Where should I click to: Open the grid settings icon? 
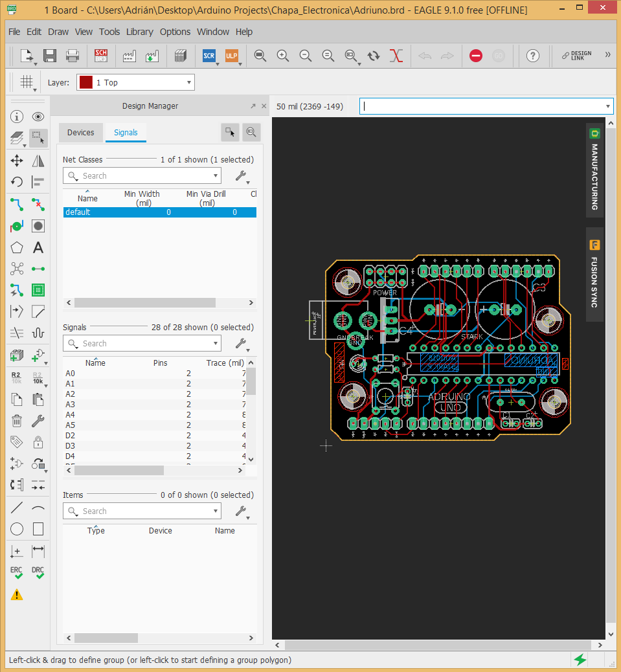tap(27, 82)
